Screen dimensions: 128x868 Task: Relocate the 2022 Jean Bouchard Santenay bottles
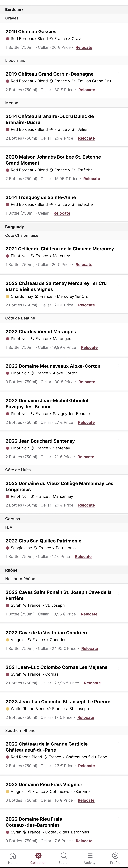click(86, 457)
